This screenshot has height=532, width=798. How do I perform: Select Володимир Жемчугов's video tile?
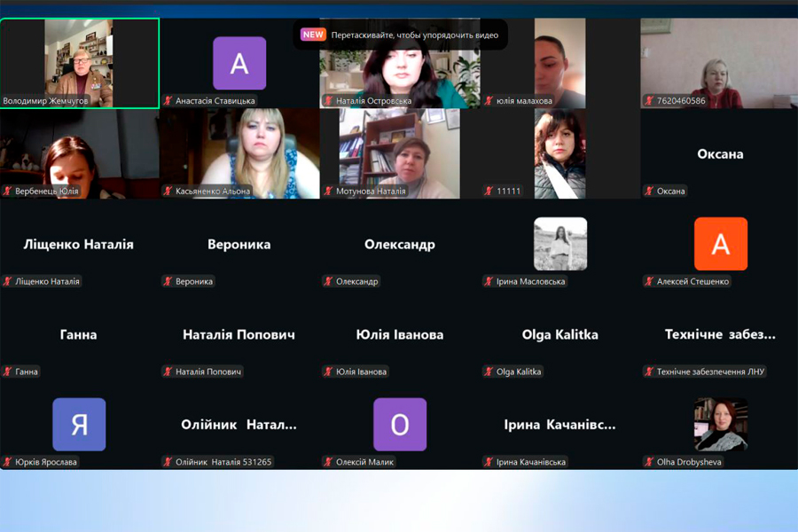pos(80,63)
